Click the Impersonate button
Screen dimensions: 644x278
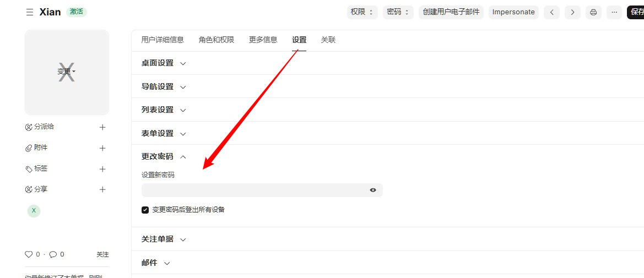(513, 12)
